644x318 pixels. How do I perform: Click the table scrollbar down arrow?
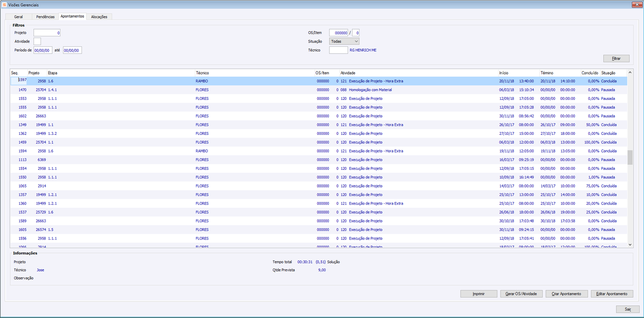(630, 244)
